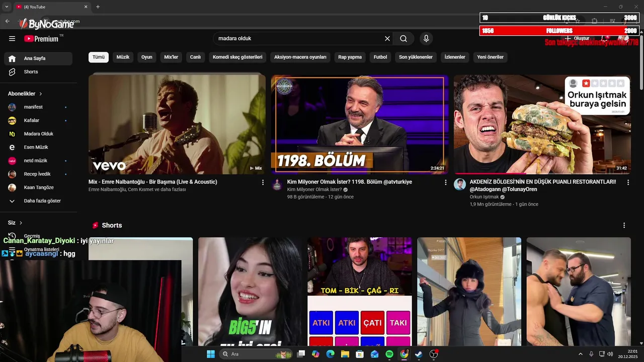Open the Recep İvedik channel subscription
The width and height of the screenshot is (644, 362).
(x=38, y=174)
